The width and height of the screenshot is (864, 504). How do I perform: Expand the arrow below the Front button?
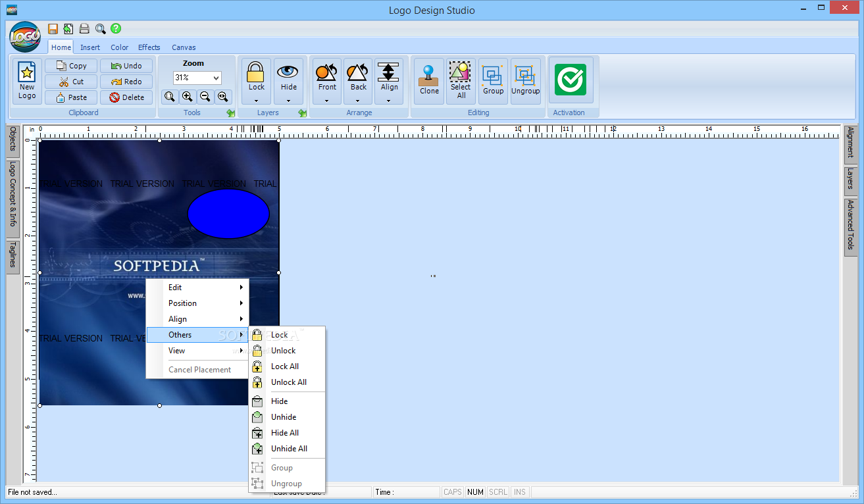[x=326, y=101]
